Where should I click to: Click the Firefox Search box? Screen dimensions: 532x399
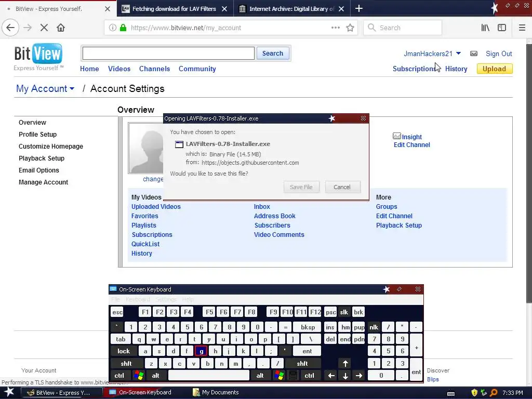coord(403,28)
